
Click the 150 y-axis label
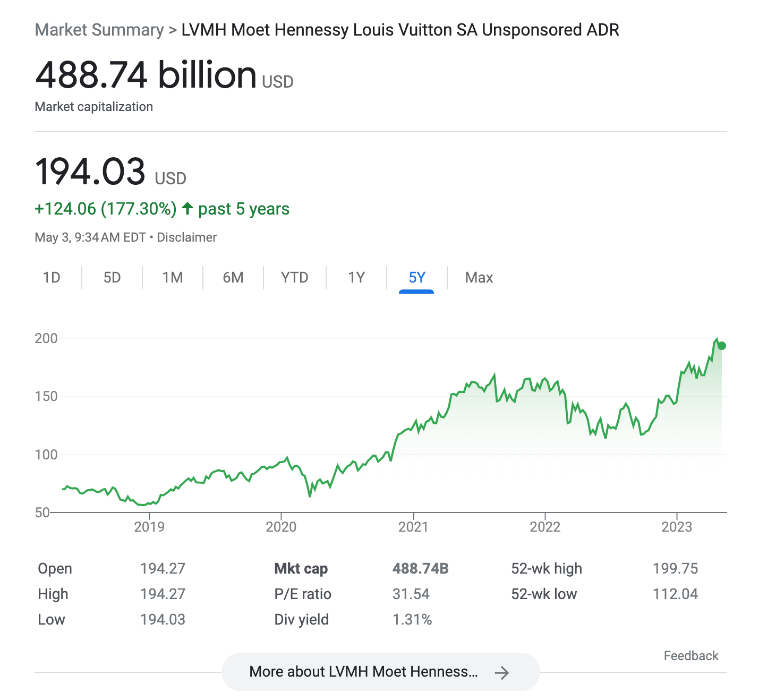(x=46, y=396)
